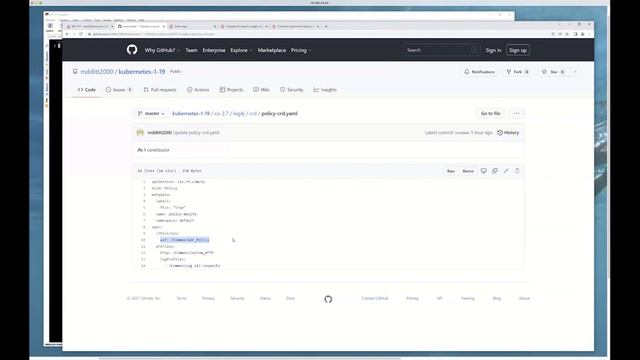
Task: Open Explore dropdown in header
Action: point(241,50)
